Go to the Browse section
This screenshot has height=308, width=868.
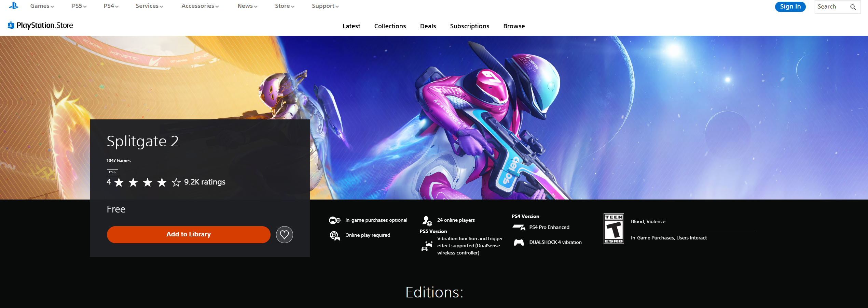[x=514, y=26]
